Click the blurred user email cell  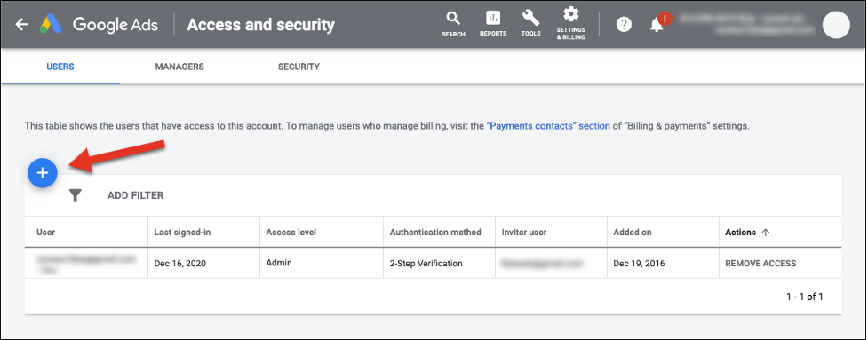coord(86,263)
